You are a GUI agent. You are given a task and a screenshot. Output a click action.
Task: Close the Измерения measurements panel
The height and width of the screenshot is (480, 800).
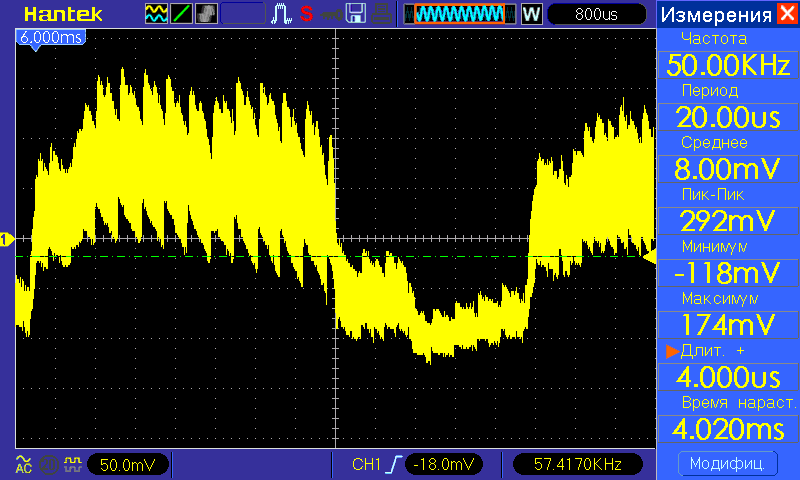click(x=787, y=14)
